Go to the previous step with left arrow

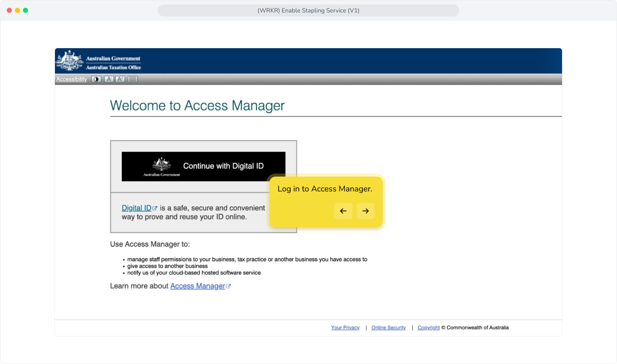coord(343,211)
